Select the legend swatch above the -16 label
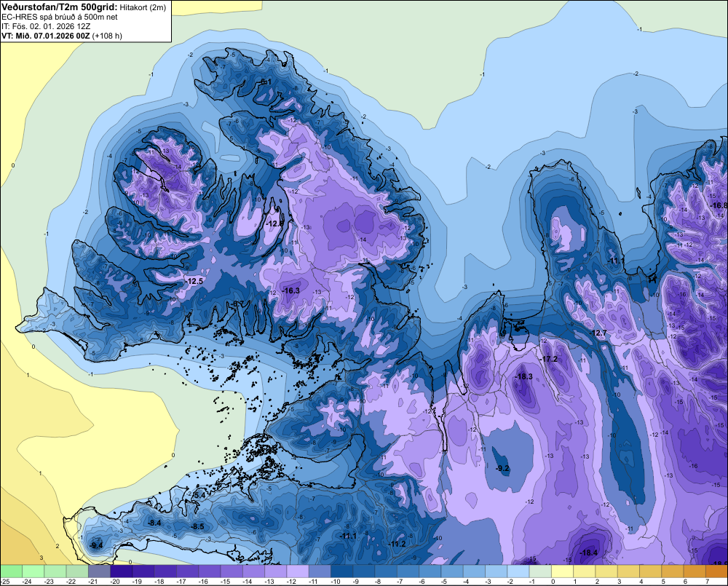 point(210,571)
